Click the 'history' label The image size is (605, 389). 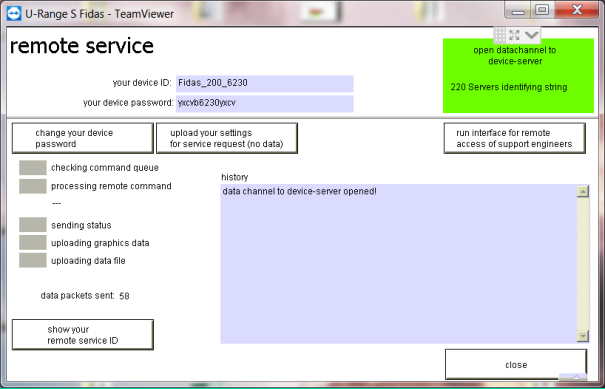(x=235, y=177)
